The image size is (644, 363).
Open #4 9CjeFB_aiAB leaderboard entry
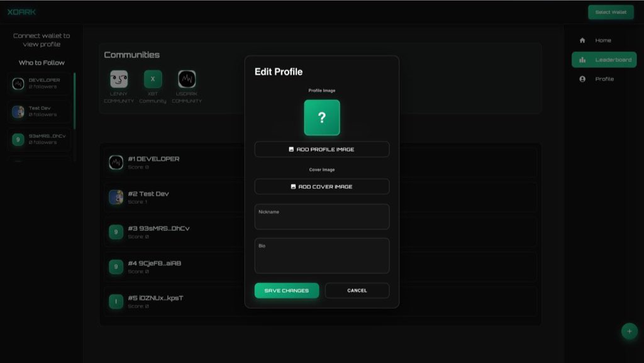(x=320, y=267)
